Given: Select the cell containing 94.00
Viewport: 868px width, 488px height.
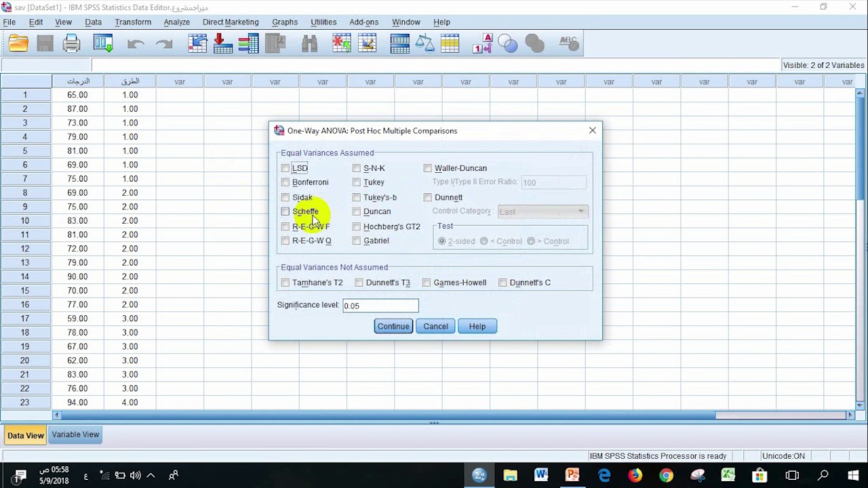Looking at the screenshot, I should tap(78, 403).
